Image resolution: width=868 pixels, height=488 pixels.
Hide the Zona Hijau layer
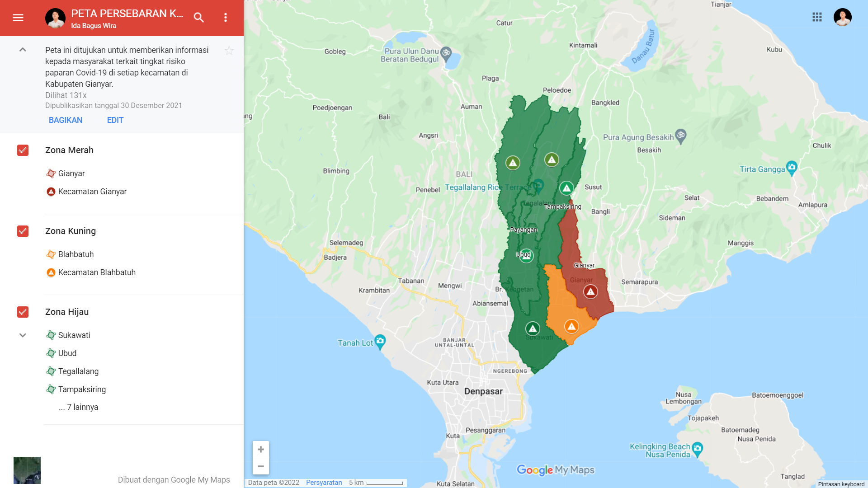(x=23, y=312)
